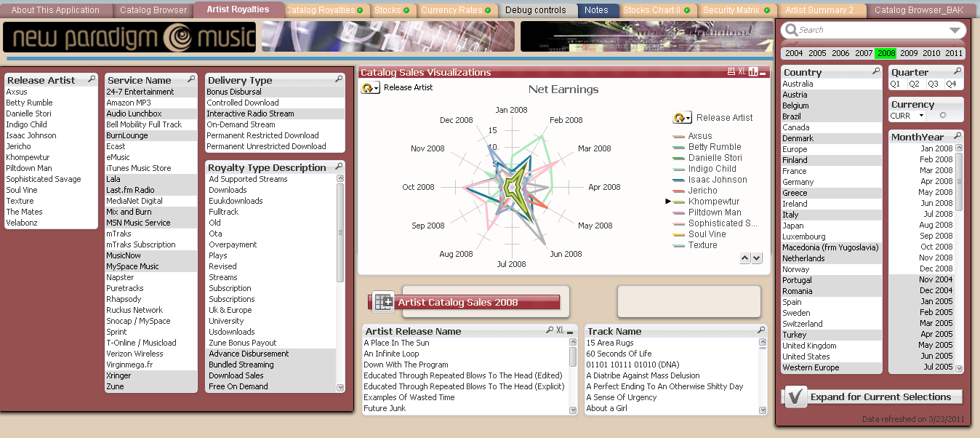Select year 2008 in the year bar
This screenshot has height=438, width=980.
point(886,53)
